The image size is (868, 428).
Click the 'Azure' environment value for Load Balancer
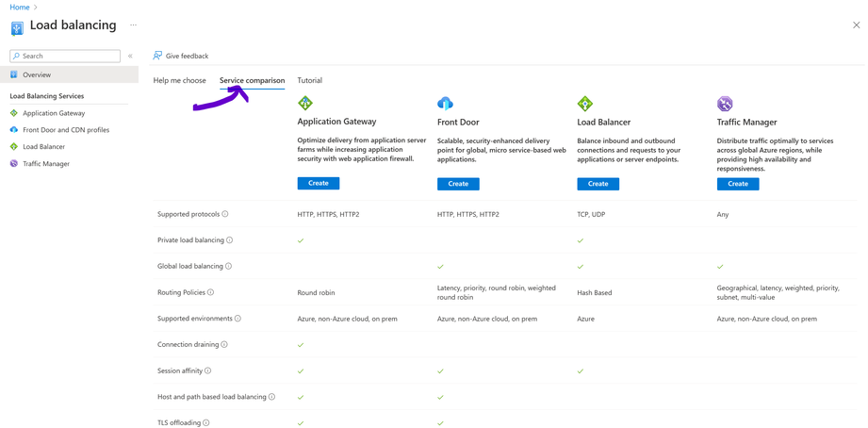pos(586,319)
